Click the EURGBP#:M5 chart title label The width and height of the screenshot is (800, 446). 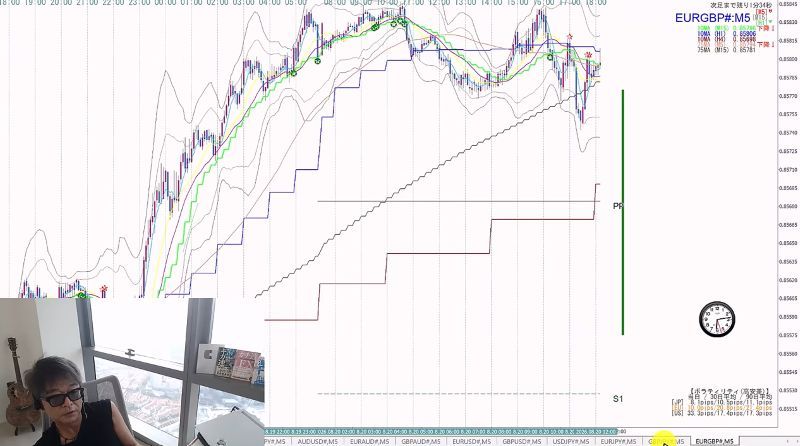(712, 18)
